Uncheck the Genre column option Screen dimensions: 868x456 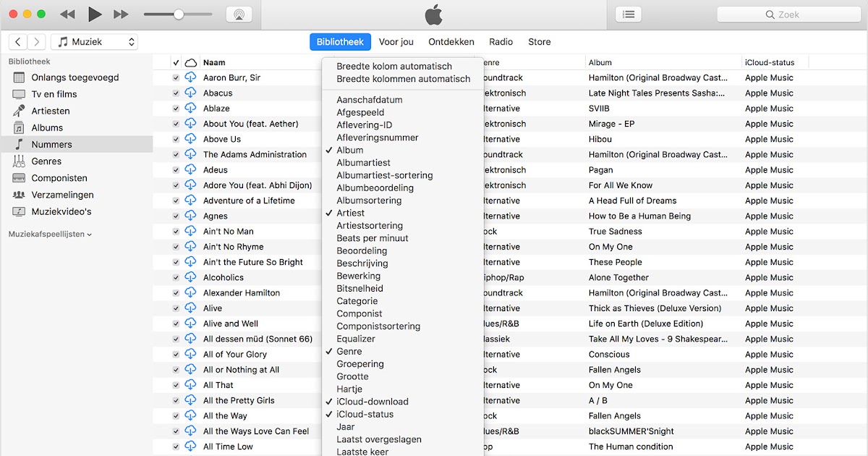coord(349,351)
